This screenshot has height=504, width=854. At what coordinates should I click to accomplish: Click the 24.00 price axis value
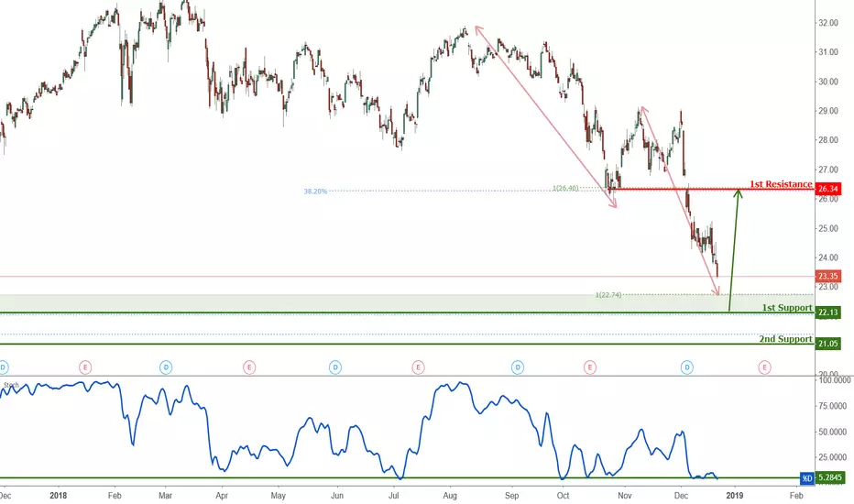pyautogui.click(x=827, y=257)
